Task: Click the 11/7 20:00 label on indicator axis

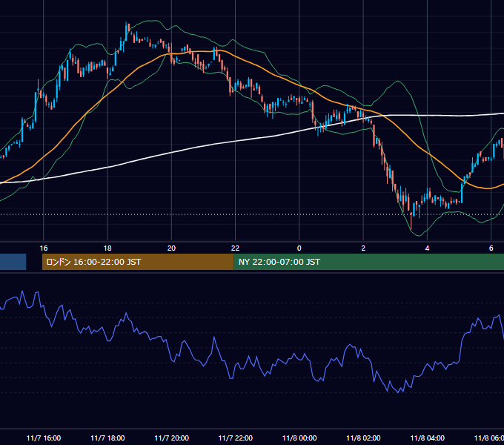Action: point(171,438)
